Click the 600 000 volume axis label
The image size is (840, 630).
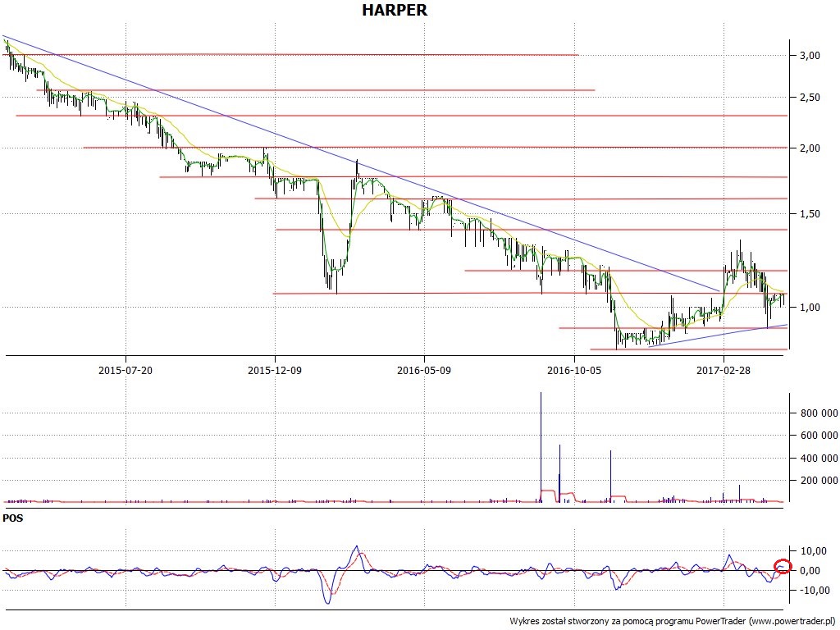819,436
